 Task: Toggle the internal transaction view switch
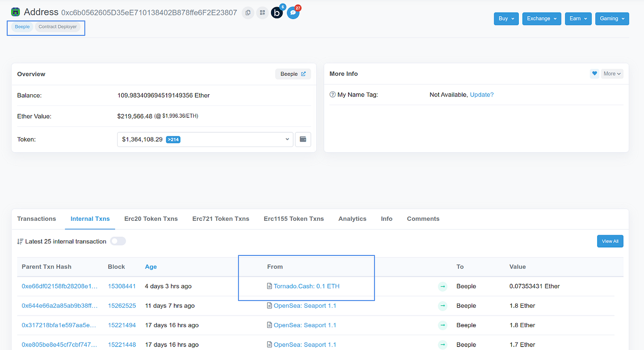118,241
